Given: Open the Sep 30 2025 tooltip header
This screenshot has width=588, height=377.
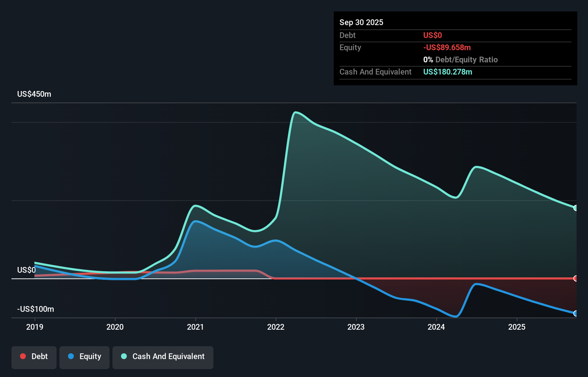Looking at the screenshot, I should (362, 22).
